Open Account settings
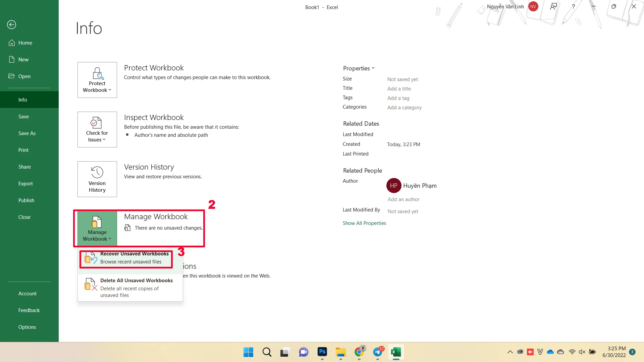 29,293
